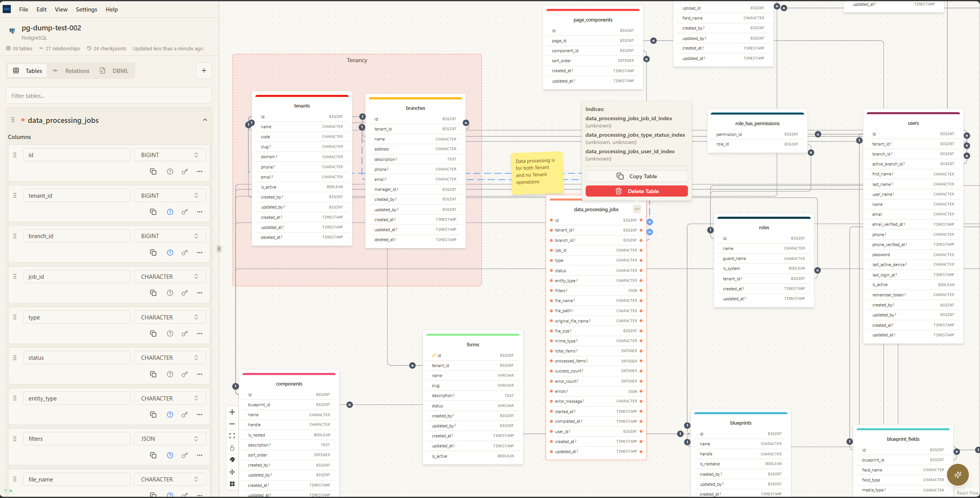Click the red Delete Table button
Viewport: 980px width, 498px height.
pyautogui.click(x=636, y=191)
